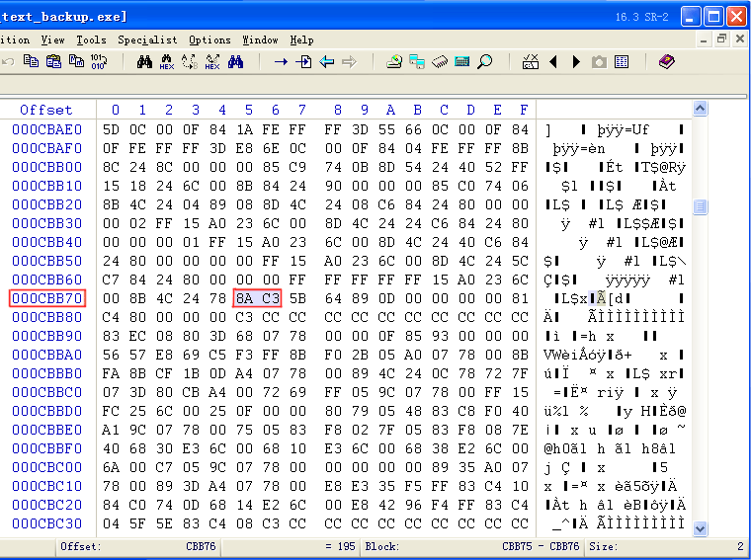751x560 pixels.
Task: Click the vertical scrollbar thumb
Action: tap(700, 206)
